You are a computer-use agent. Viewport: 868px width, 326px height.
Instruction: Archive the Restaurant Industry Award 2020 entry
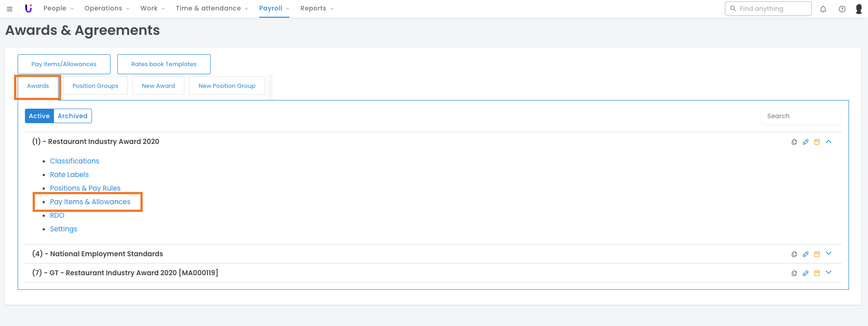[817, 142]
